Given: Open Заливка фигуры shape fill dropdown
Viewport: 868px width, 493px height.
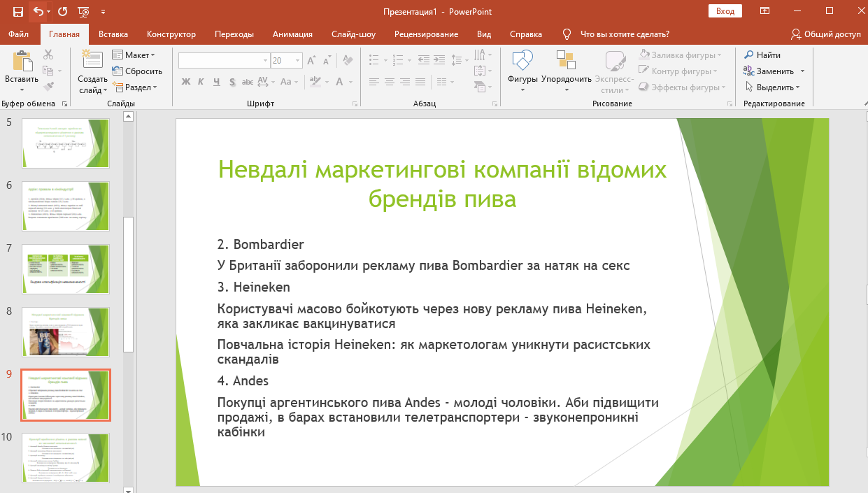Looking at the screenshot, I should tap(681, 55).
